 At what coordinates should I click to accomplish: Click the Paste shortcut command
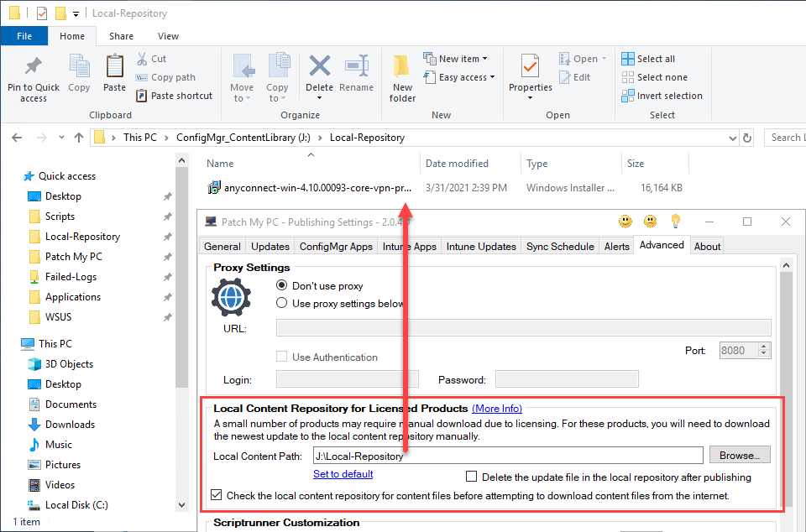tap(175, 96)
